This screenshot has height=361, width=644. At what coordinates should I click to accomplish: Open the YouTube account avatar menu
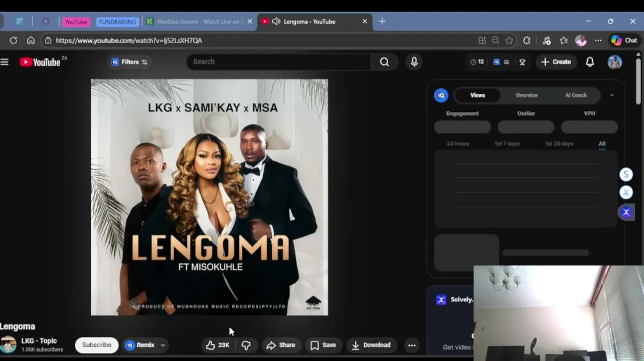[x=614, y=62]
